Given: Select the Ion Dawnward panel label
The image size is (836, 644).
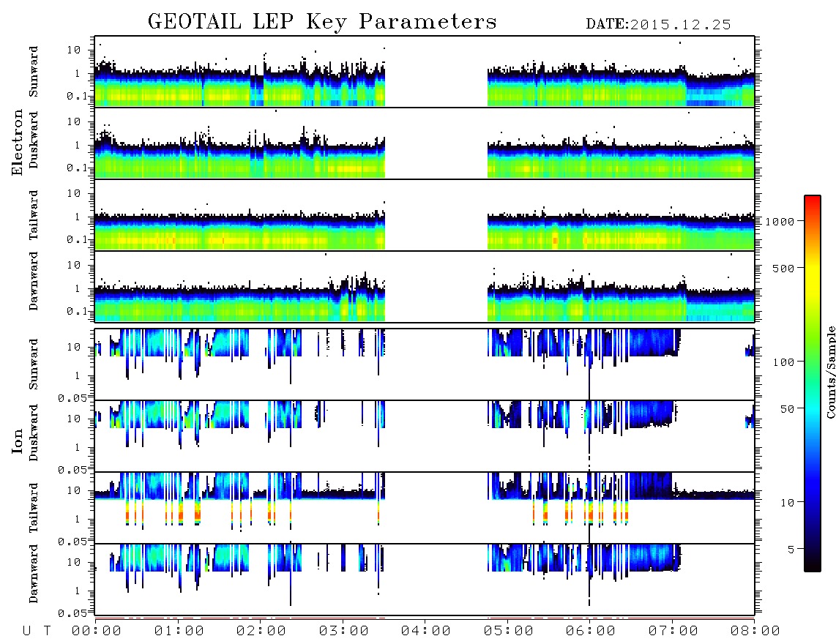Looking at the screenshot, I should pyautogui.click(x=34, y=574).
